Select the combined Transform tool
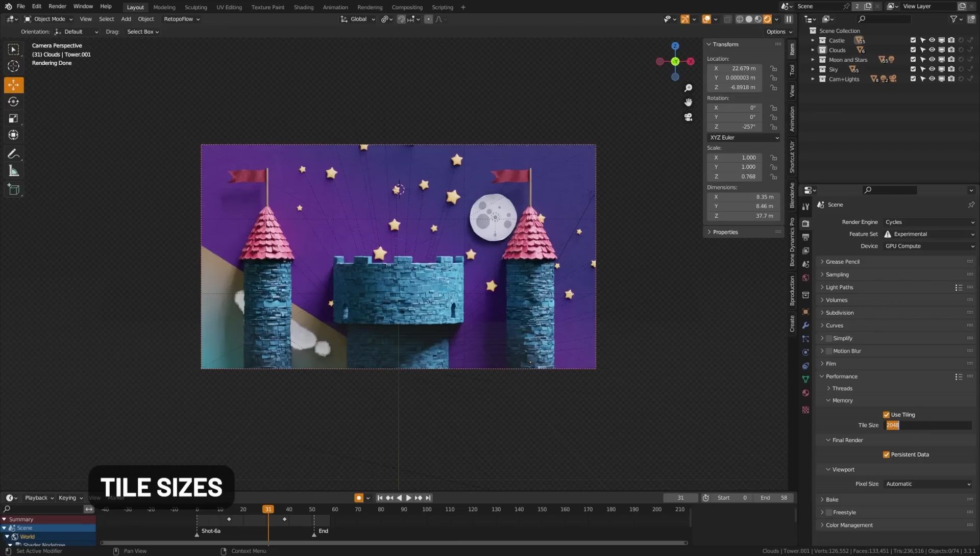This screenshot has width=980, height=556. (x=14, y=135)
